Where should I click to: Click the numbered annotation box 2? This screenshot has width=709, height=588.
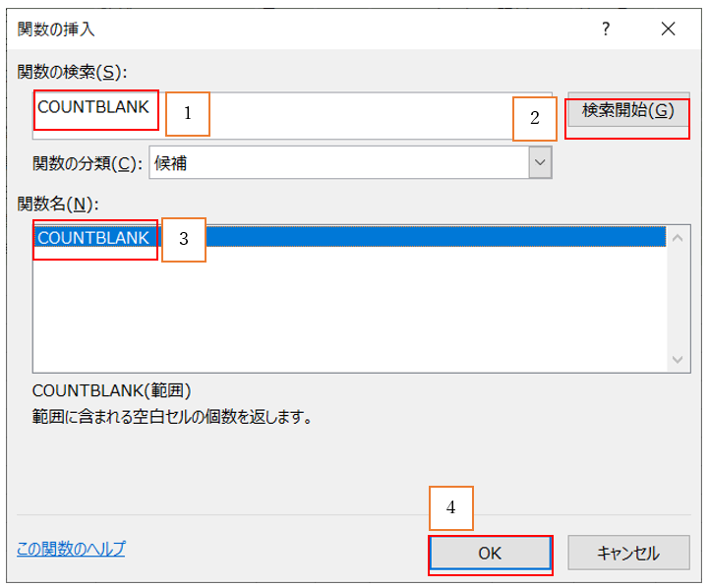click(x=535, y=118)
